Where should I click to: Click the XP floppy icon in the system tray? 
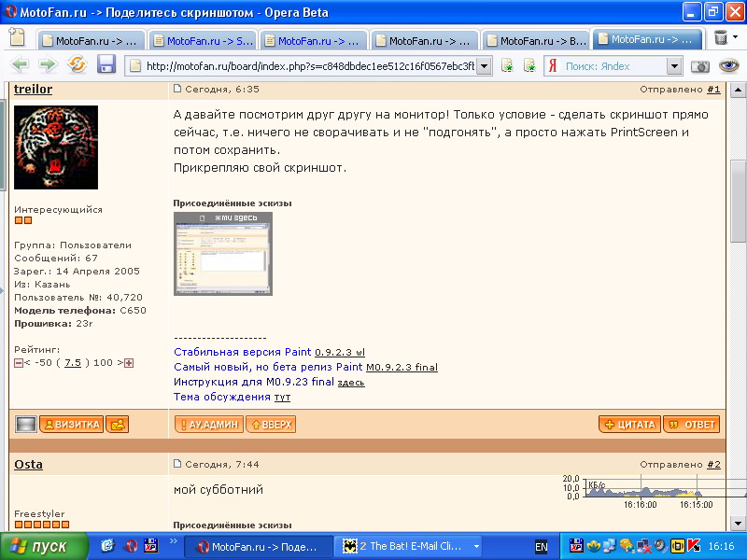pos(576,546)
